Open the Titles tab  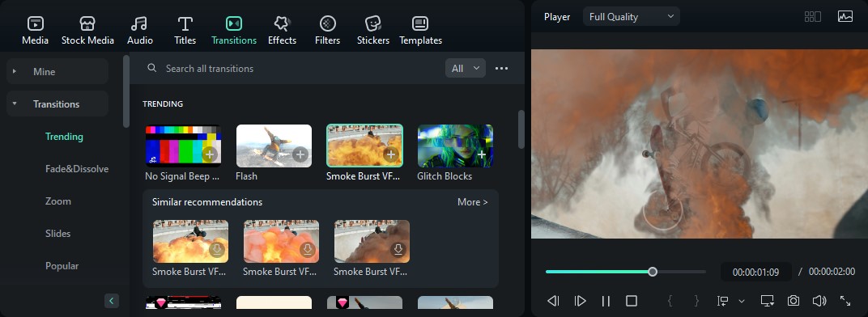pyautogui.click(x=185, y=31)
